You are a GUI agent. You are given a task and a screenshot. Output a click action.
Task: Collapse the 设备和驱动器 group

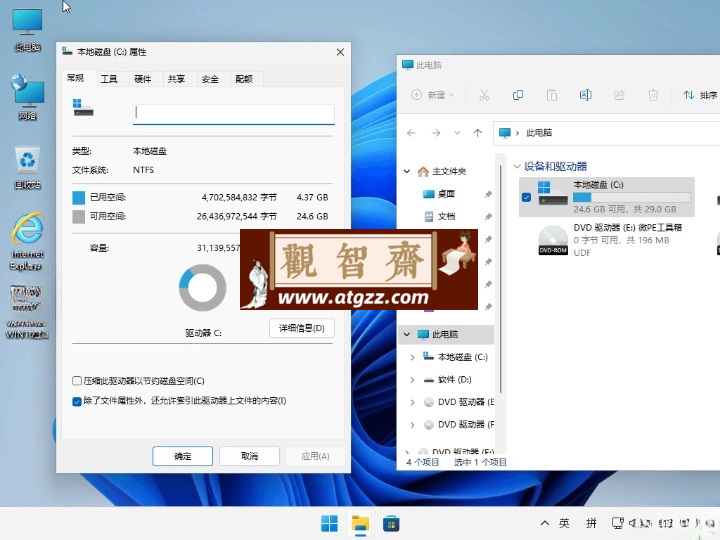click(x=517, y=166)
